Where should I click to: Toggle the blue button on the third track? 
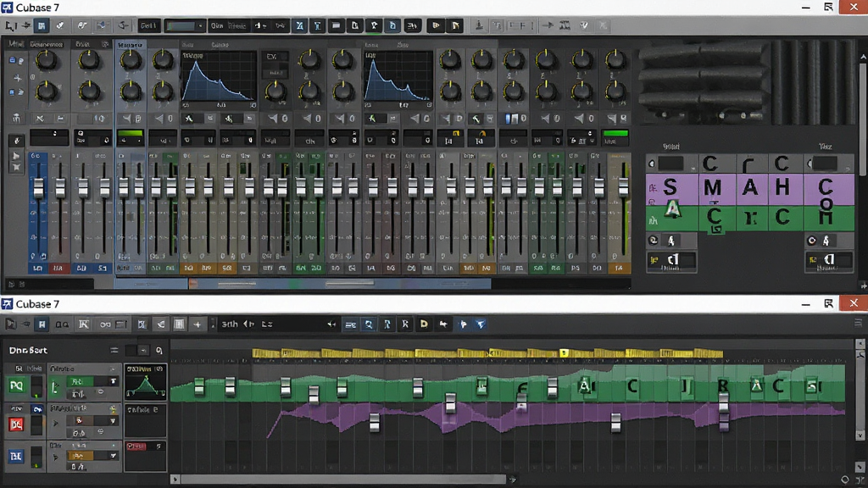coord(15,456)
